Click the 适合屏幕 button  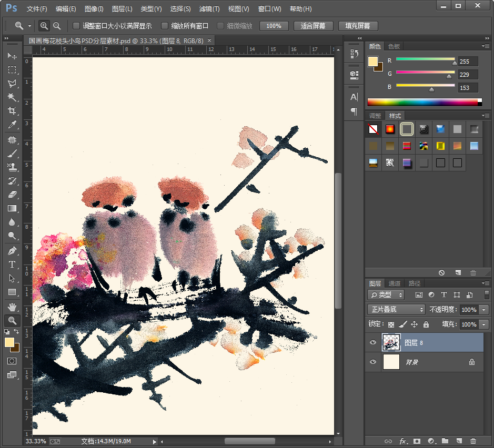tap(312, 26)
